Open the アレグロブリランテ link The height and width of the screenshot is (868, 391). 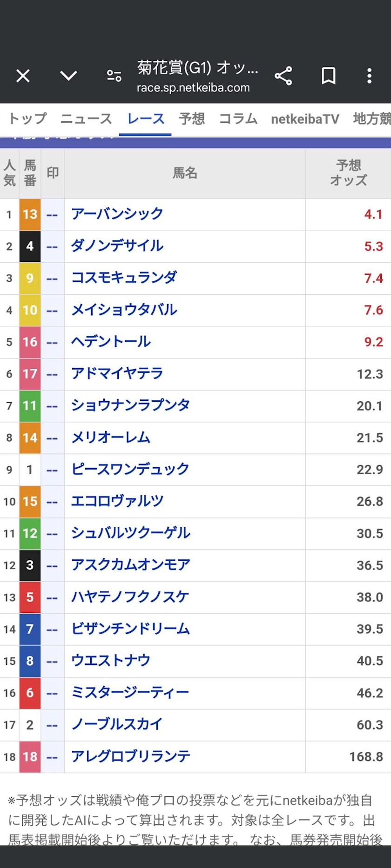[130, 756]
